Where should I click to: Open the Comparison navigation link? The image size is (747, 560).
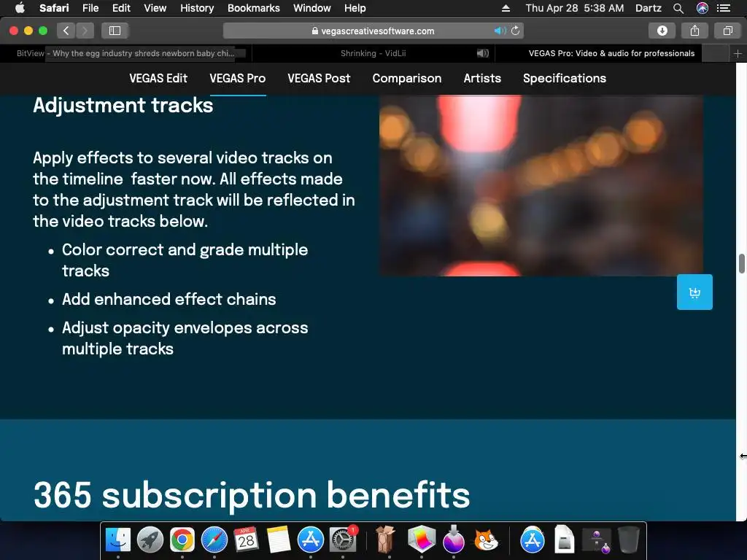407,78
